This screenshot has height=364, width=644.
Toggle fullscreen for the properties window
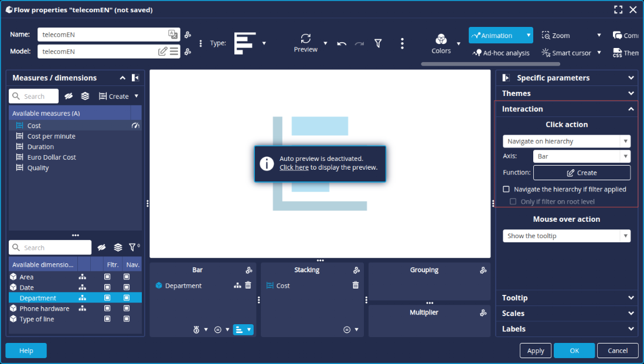(x=618, y=9)
